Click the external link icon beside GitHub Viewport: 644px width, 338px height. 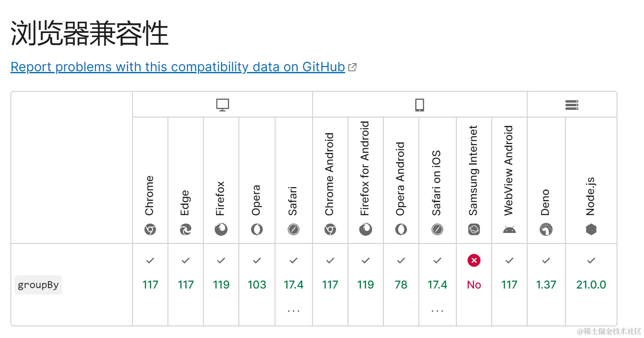(x=352, y=67)
